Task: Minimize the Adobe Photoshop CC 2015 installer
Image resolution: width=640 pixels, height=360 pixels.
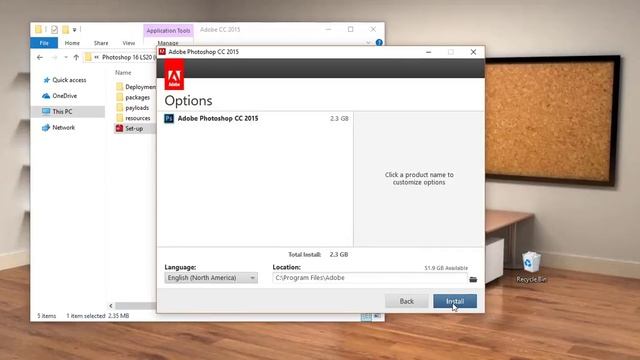Action: tap(429, 52)
